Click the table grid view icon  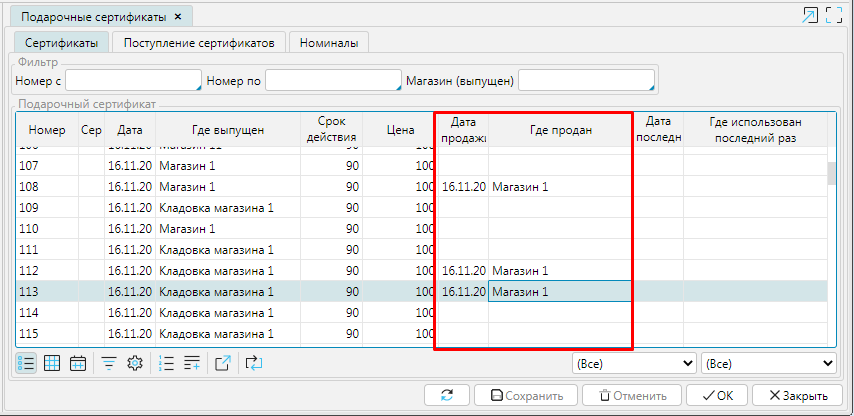(52, 363)
